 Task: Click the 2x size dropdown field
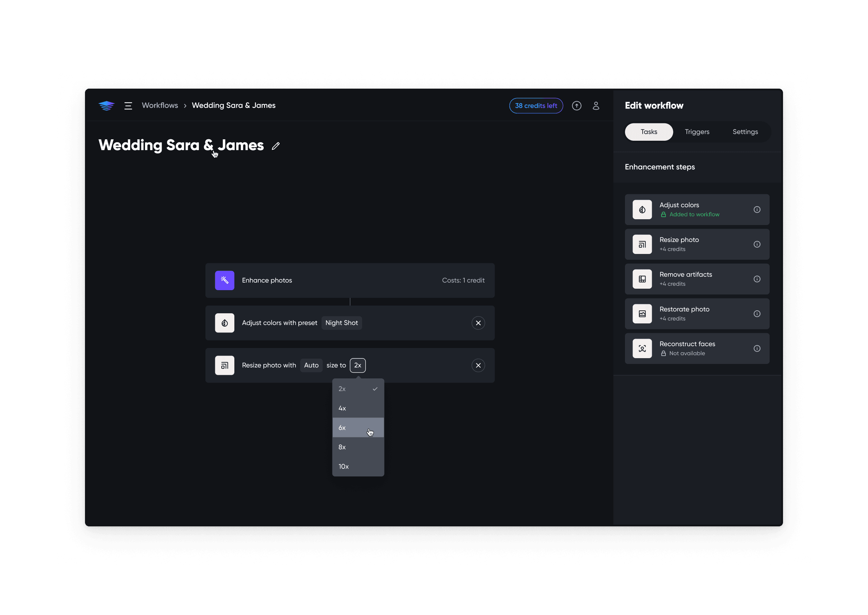(x=357, y=365)
